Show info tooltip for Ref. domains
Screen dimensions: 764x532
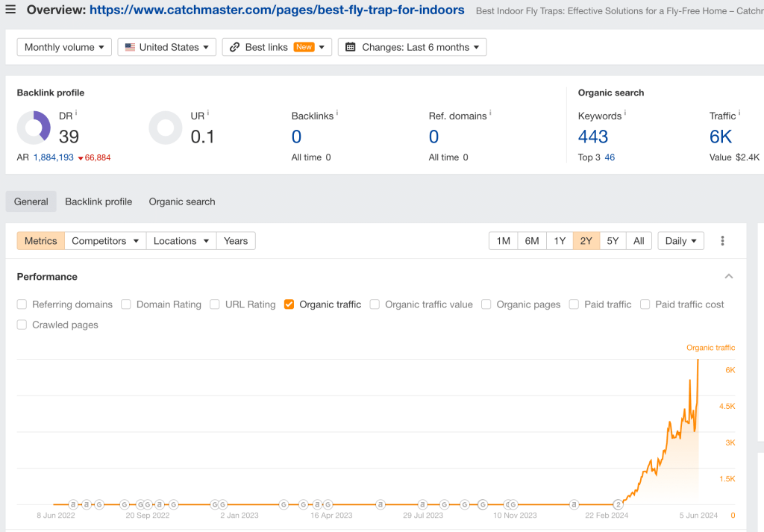click(x=490, y=113)
